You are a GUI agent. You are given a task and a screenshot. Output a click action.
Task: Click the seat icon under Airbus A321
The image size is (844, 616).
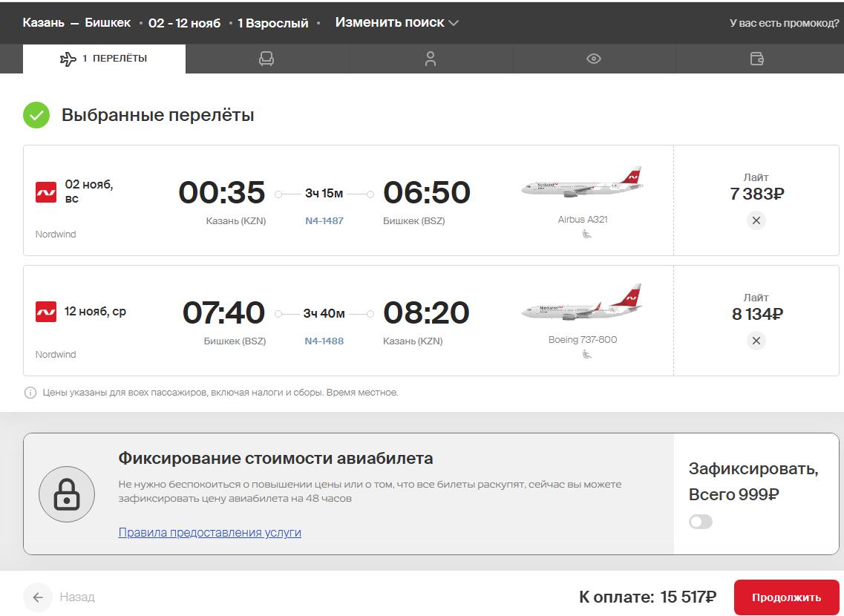(x=587, y=235)
